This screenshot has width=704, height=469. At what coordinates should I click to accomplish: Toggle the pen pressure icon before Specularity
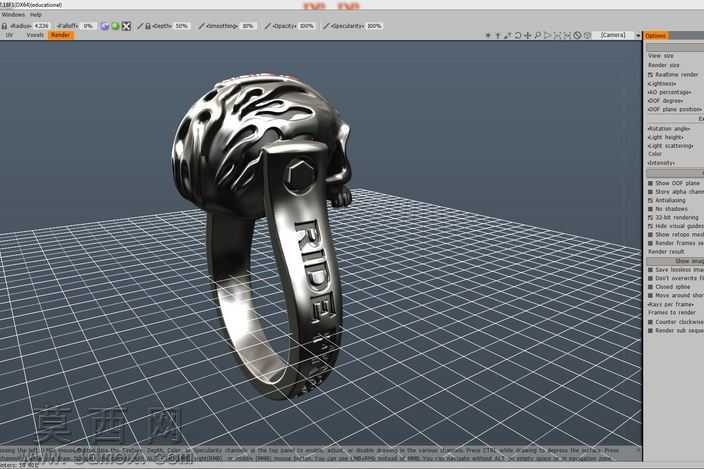326,26
